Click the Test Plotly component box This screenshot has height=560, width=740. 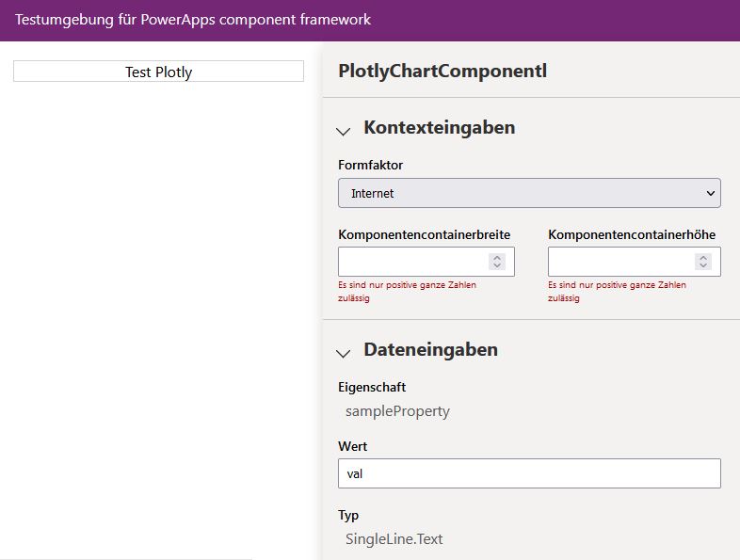point(158,72)
